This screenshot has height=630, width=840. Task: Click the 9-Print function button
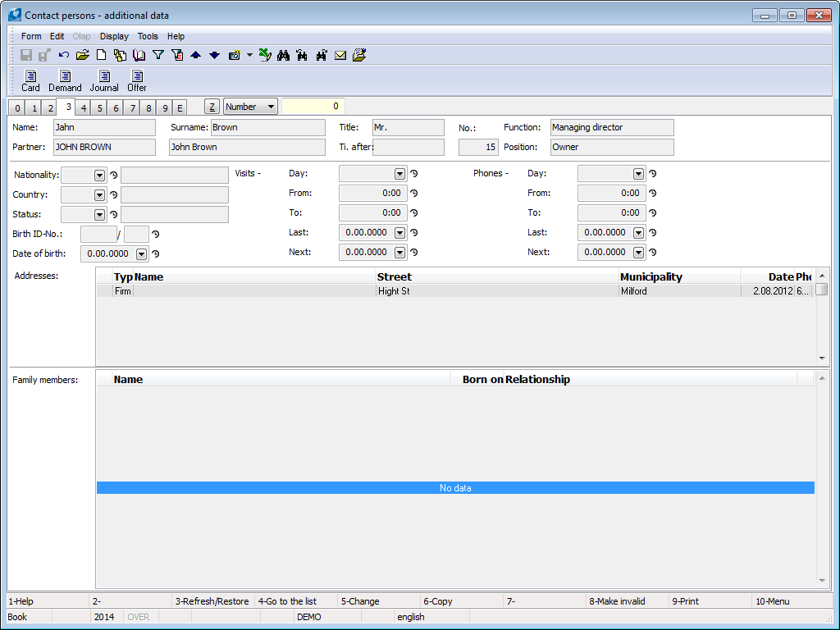710,601
